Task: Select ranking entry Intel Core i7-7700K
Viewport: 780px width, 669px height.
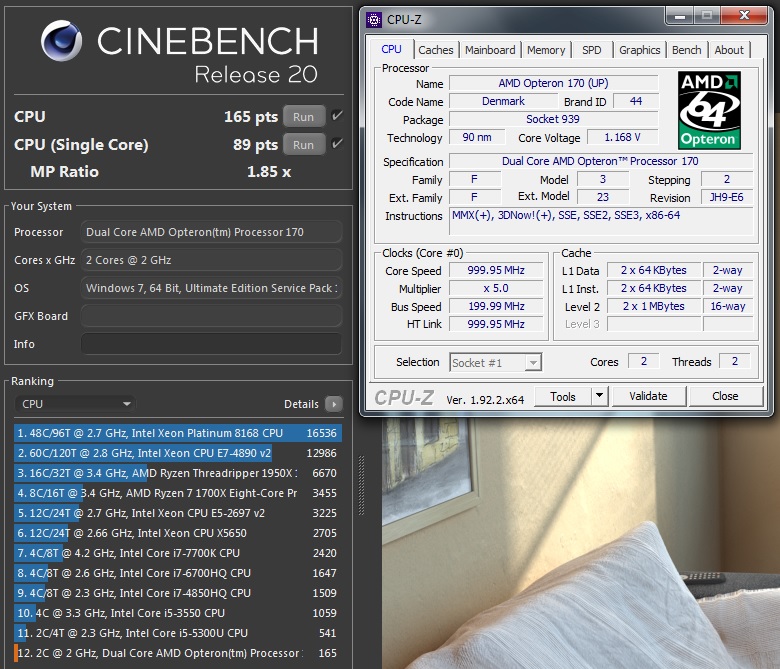Action: pos(178,553)
